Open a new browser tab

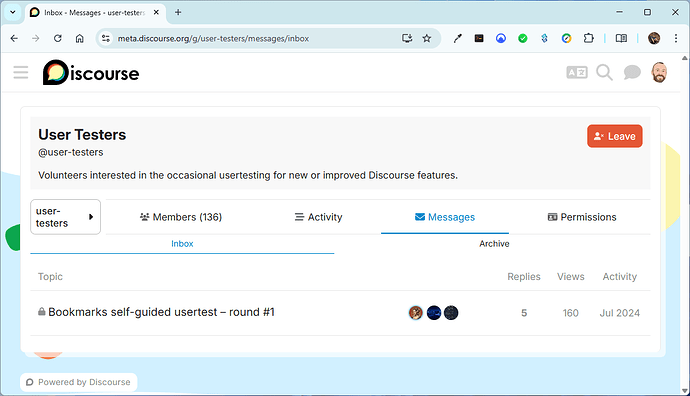tap(178, 12)
